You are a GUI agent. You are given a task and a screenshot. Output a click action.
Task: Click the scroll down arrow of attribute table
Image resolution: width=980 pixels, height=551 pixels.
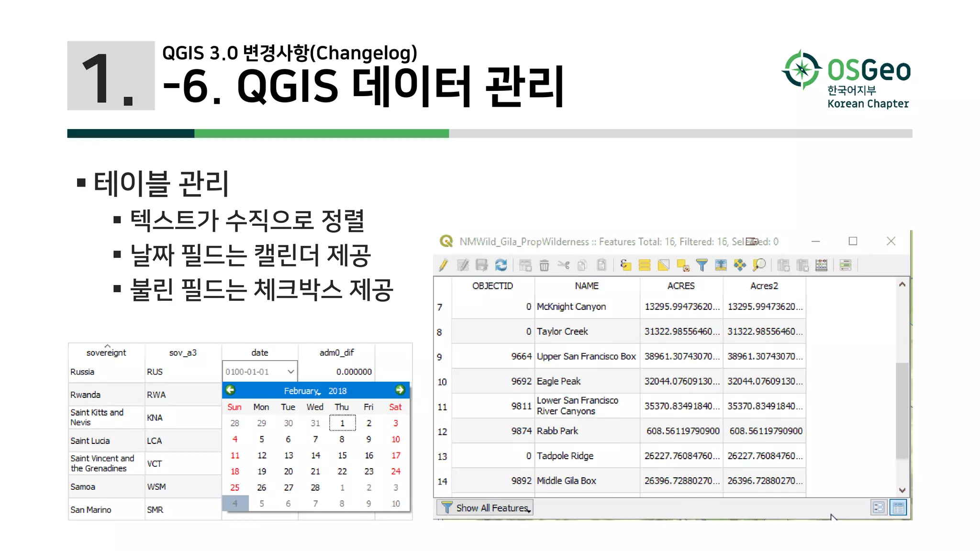point(902,490)
